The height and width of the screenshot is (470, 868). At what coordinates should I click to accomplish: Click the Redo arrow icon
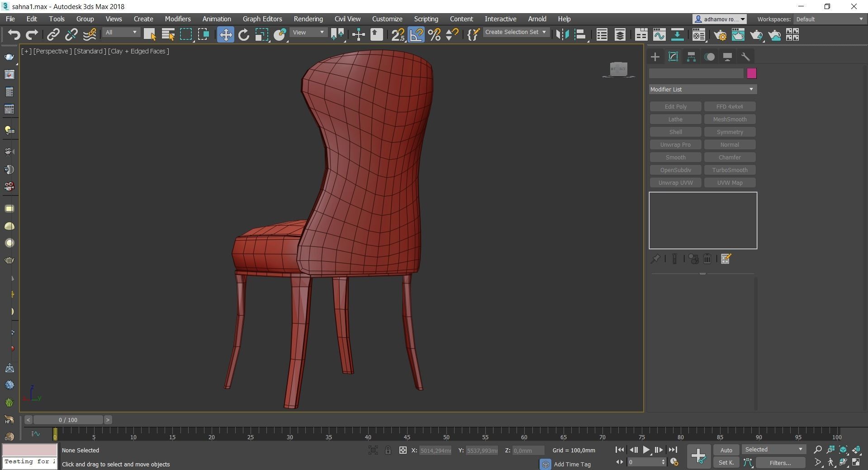point(32,35)
